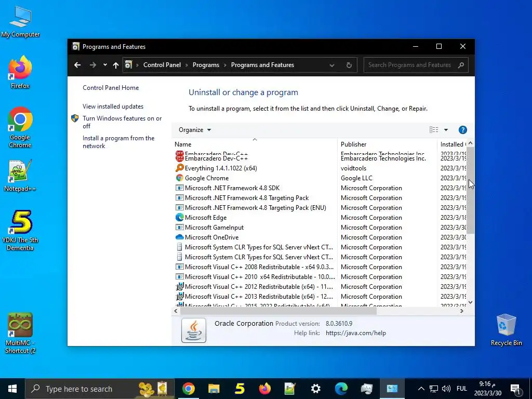Select the Recycle Bin desktop icon
The height and width of the screenshot is (399, 532).
tap(506, 330)
